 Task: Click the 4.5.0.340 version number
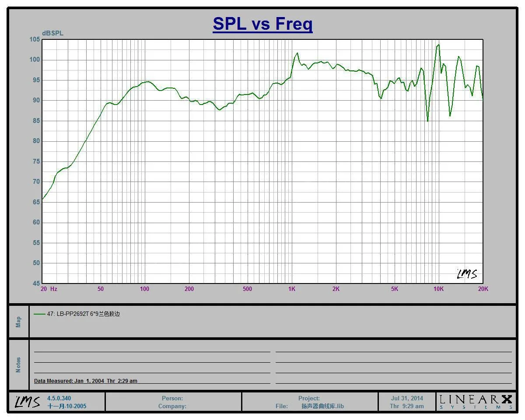[x=59, y=399]
